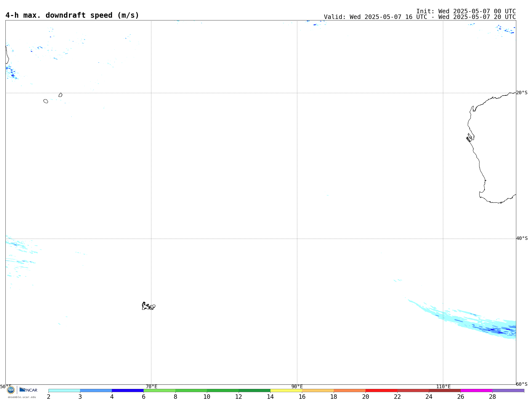
Task: Pick the 12–14 m/s dark green swatch
Action: tap(254, 390)
